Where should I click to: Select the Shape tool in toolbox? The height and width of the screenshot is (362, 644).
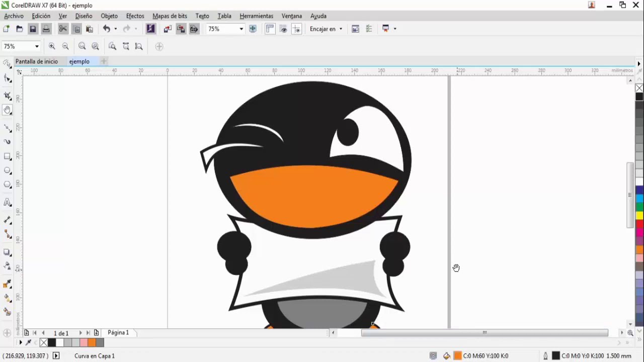[x=7, y=79]
